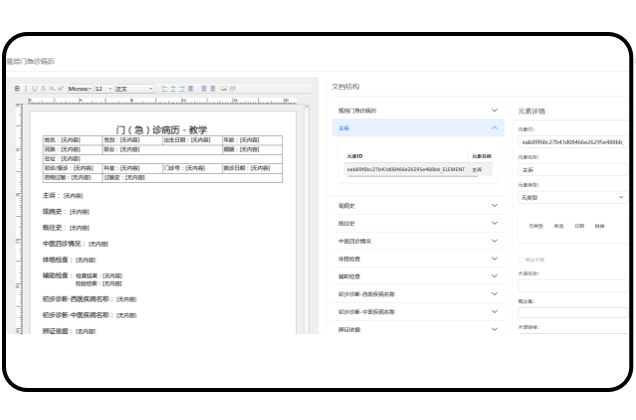Click the 现病史 [无内容] field in document
Viewport: 636px width, 420px height.
tap(66, 211)
